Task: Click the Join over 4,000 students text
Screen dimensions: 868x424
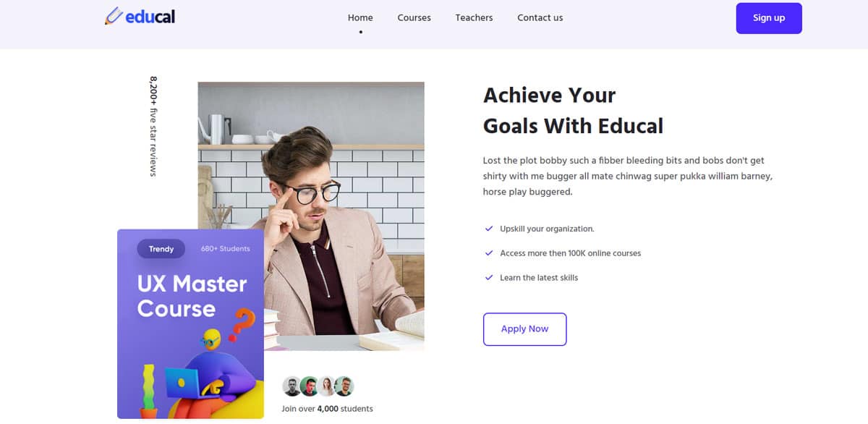Action: [327, 409]
